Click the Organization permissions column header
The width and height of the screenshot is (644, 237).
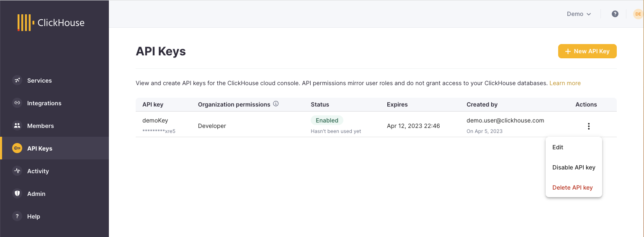pos(234,104)
